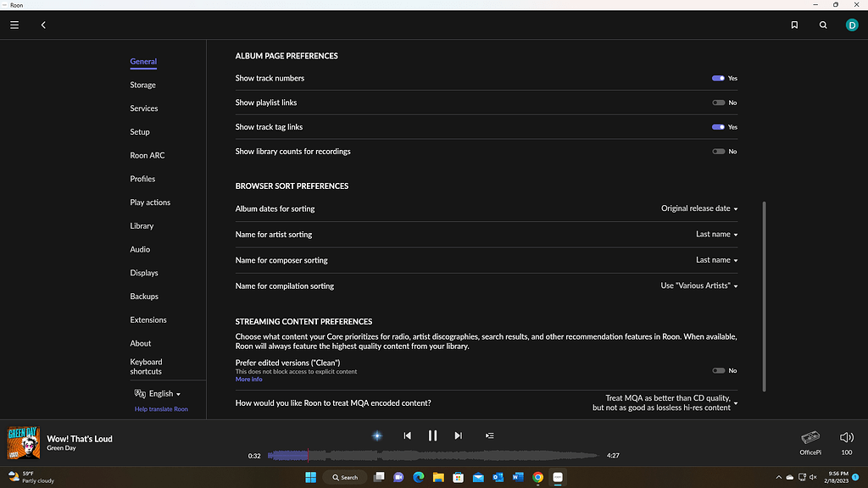Click More info under clean versions

(248, 379)
